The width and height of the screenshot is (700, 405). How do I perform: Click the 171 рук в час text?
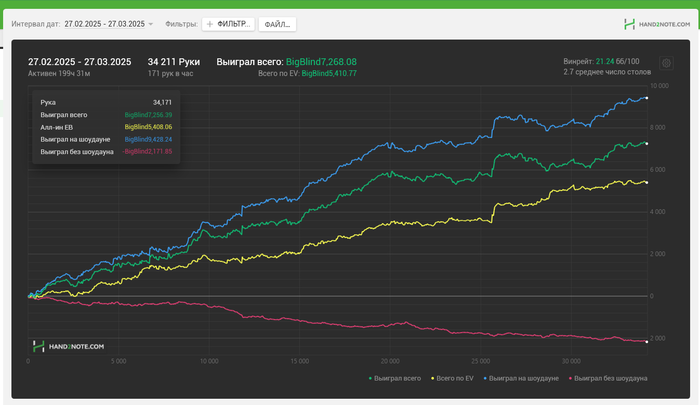171,73
